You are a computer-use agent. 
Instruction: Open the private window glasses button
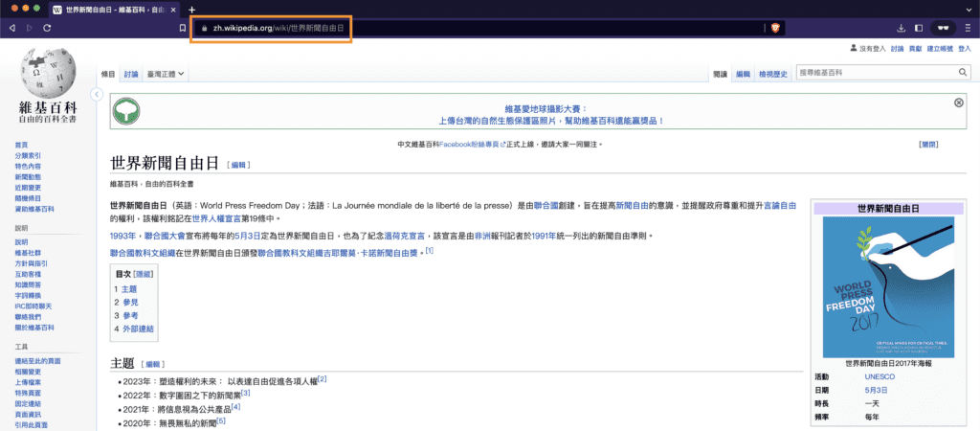pyautogui.click(x=943, y=28)
